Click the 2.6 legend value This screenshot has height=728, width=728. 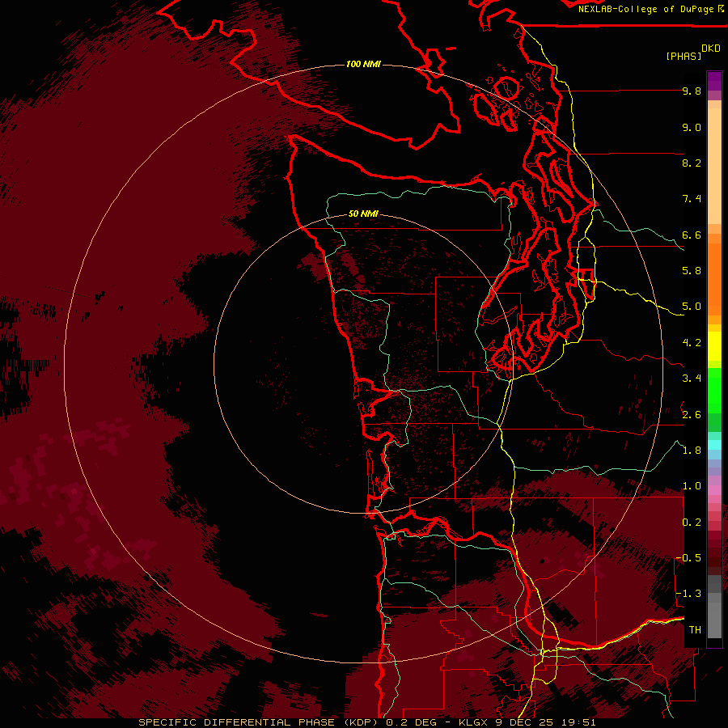(692, 415)
